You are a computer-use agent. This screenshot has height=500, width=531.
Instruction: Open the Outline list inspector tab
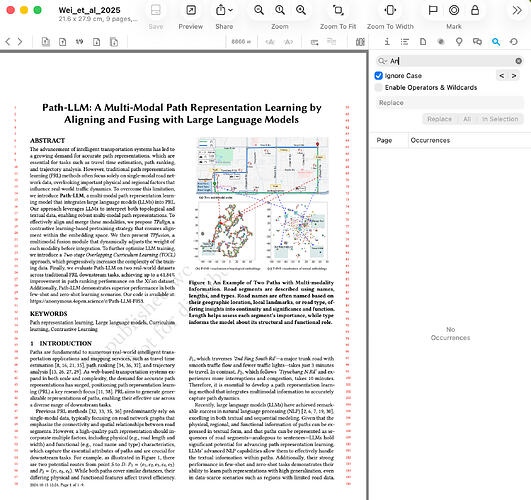pos(405,42)
